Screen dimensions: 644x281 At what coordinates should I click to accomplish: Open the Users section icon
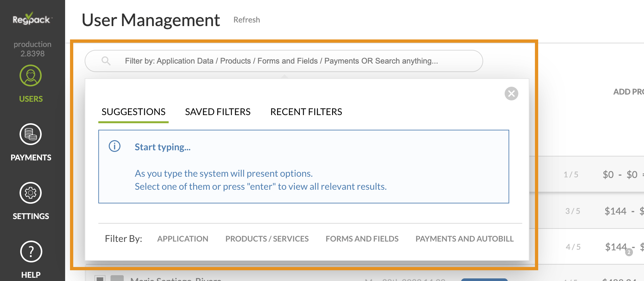click(31, 76)
